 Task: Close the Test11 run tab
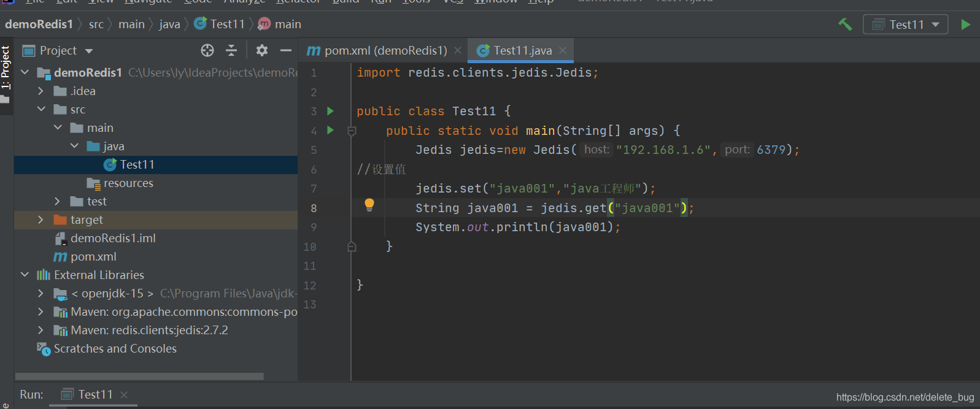click(124, 395)
